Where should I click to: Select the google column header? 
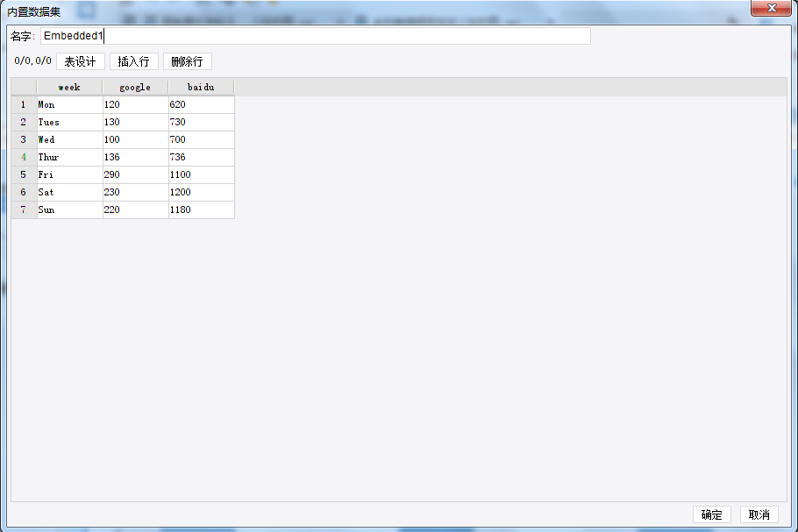pyautogui.click(x=135, y=87)
